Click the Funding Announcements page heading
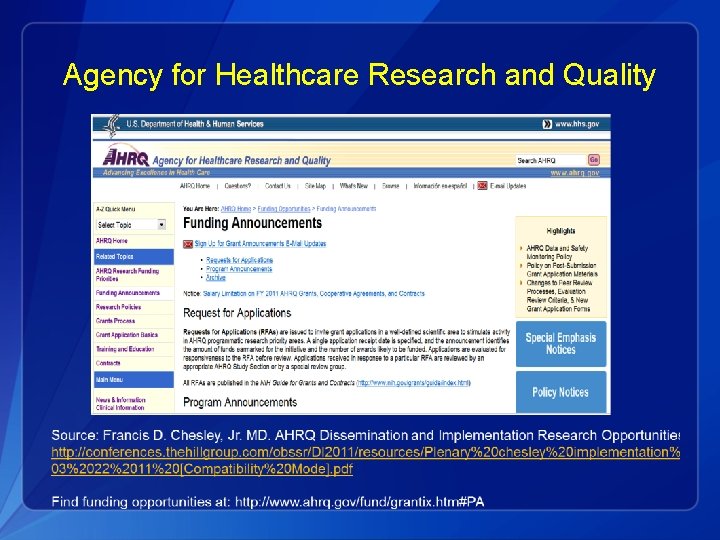The width and height of the screenshot is (720, 540). pos(253,223)
